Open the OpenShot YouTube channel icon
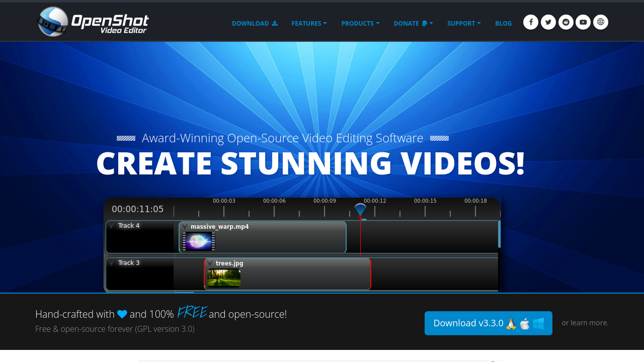Screen dimensions: 644x362 583,22
